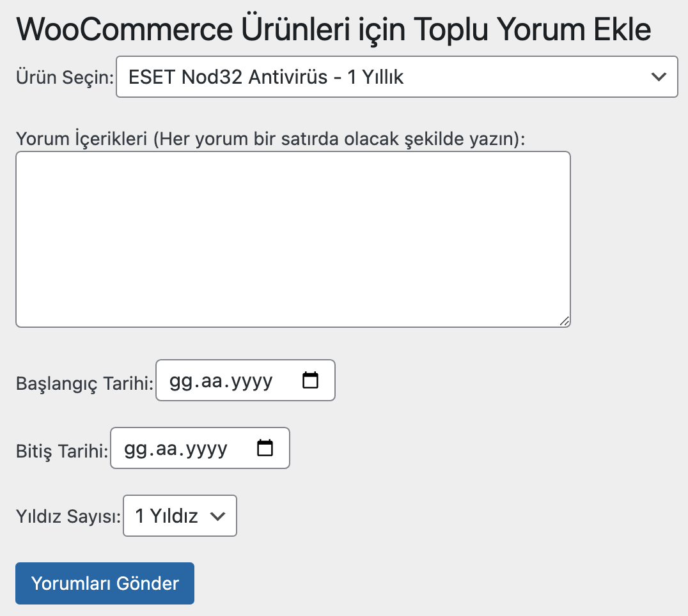The width and height of the screenshot is (688, 616).
Task: Click the comment textarea resize handle
Action: [565, 321]
